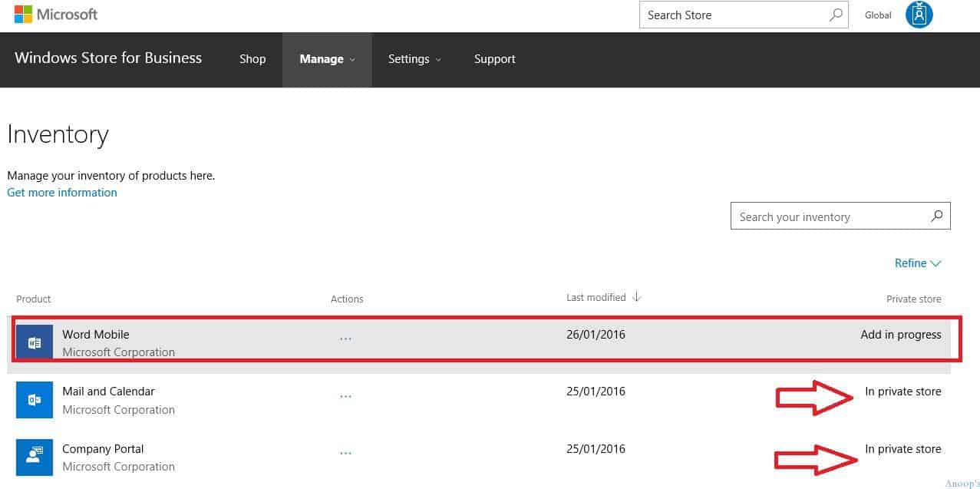This screenshot has width=980, height=489.
Task: Click Company Portal's 25/01/2016 date
Action: pyautogui.click(x=596, y=449)
